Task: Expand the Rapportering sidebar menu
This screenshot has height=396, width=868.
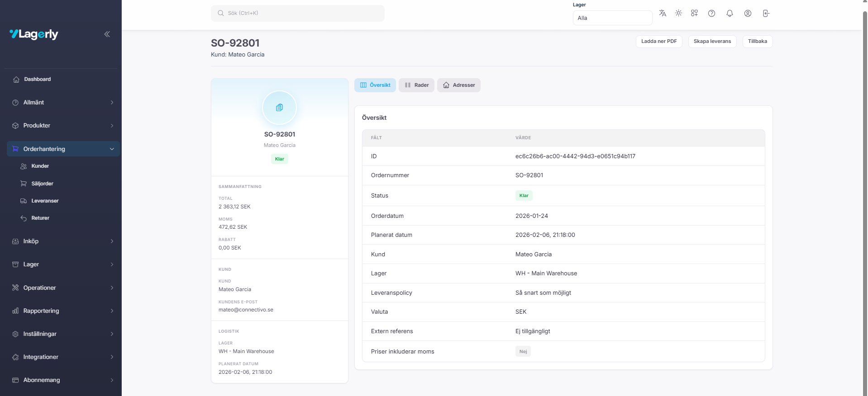Action: [63, 311]
